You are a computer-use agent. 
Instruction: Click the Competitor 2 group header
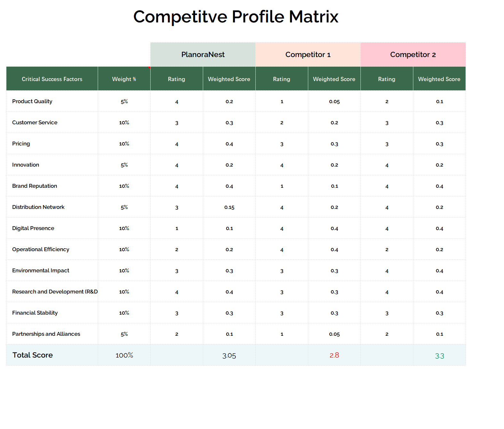click(413, 54)
